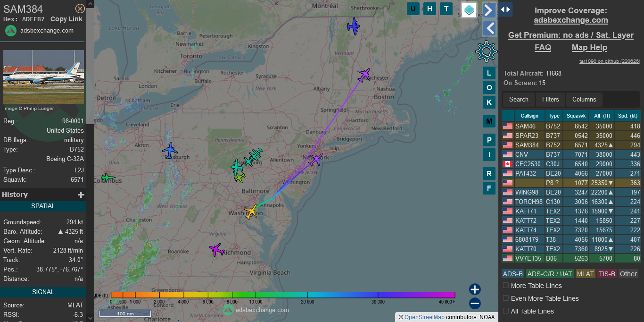Toggle the K map option button
644x322 pixels.
click(x=489, y=102)
